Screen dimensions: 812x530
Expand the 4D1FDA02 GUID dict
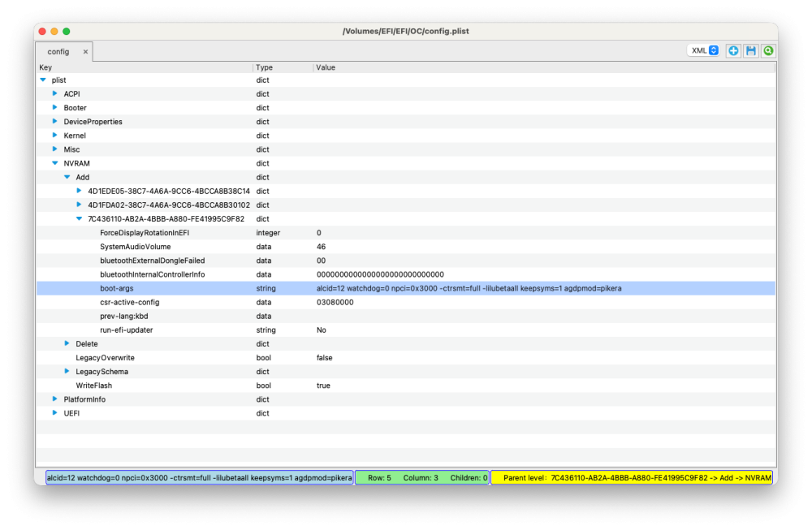pyautogui.click(x=79, y=205)
